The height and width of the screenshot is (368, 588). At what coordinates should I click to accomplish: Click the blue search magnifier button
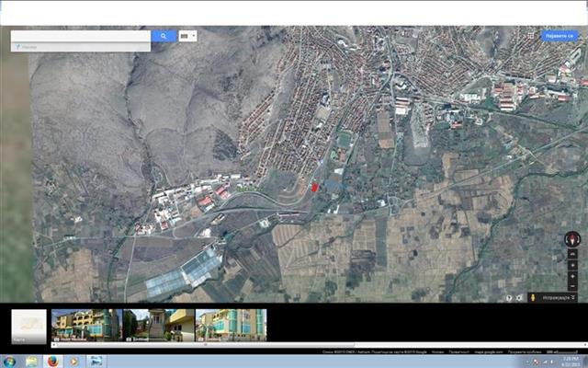(164, 36)
